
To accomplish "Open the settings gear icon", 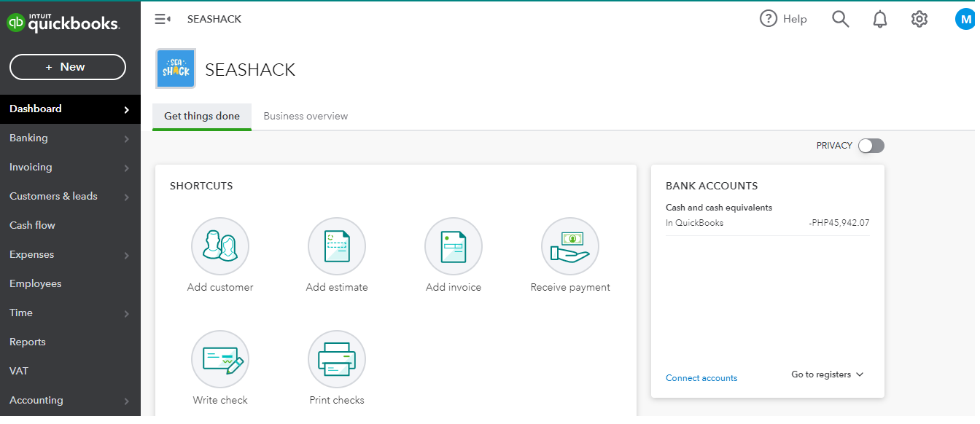I will (x=919, y=19).
